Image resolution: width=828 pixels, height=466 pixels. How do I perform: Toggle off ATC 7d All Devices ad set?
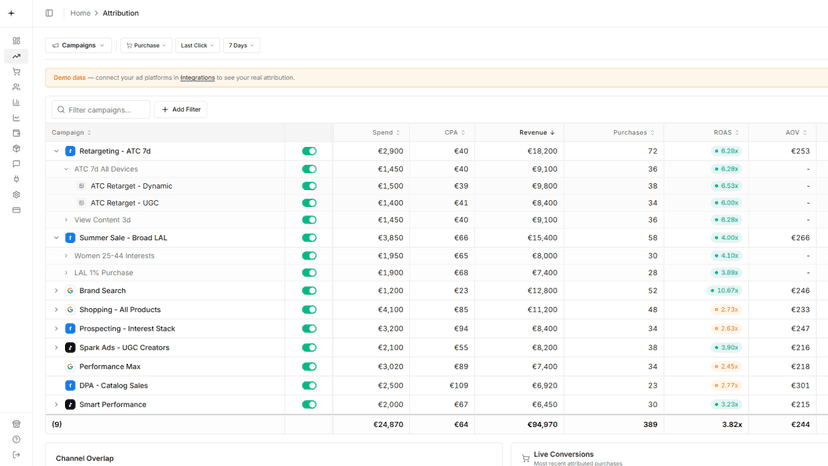(309, 169)
